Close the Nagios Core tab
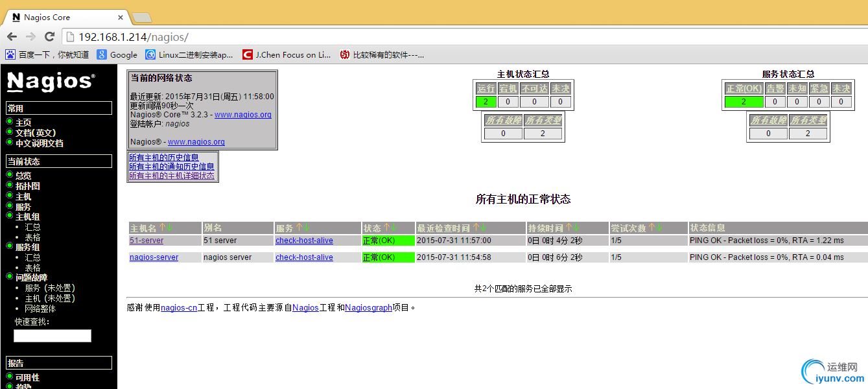Screen dimensions: 868x389 121,18
